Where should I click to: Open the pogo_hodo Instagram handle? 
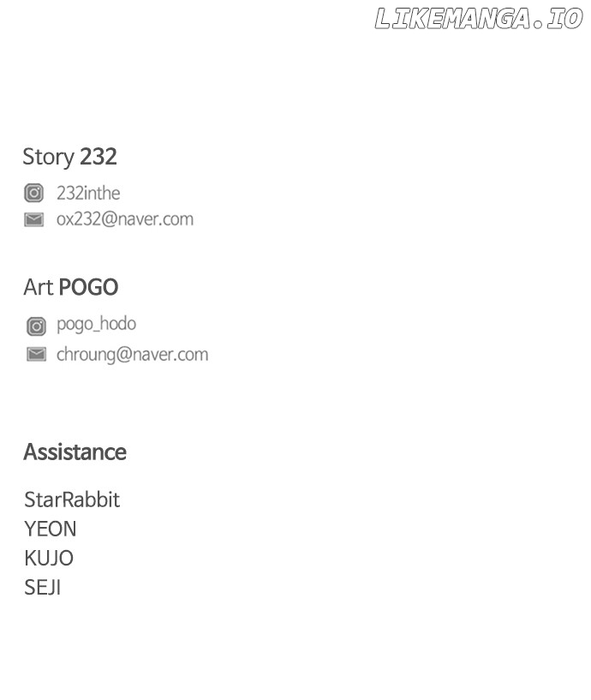96,325
